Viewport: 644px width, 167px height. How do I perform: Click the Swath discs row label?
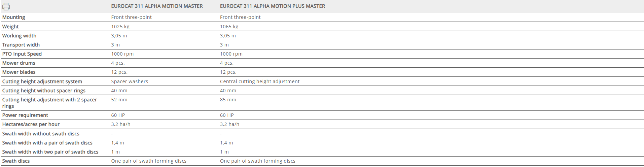coord(16,161)
